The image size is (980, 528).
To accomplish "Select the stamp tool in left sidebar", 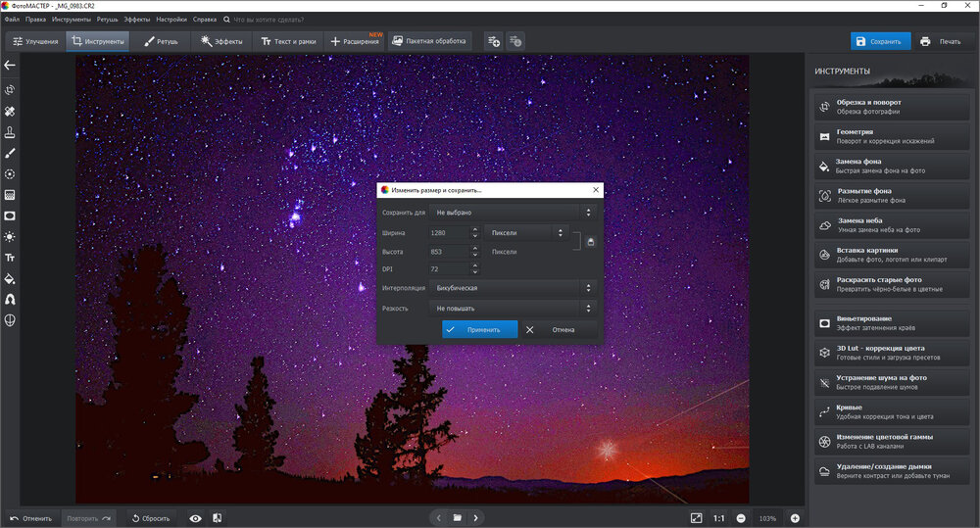I will click(x=10, y=132).
